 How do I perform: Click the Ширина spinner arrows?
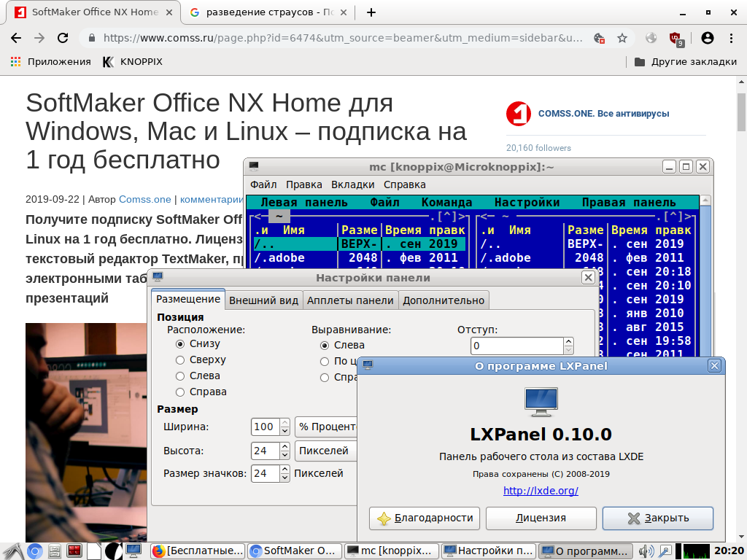pyautogui.click(x=285, y=427)
